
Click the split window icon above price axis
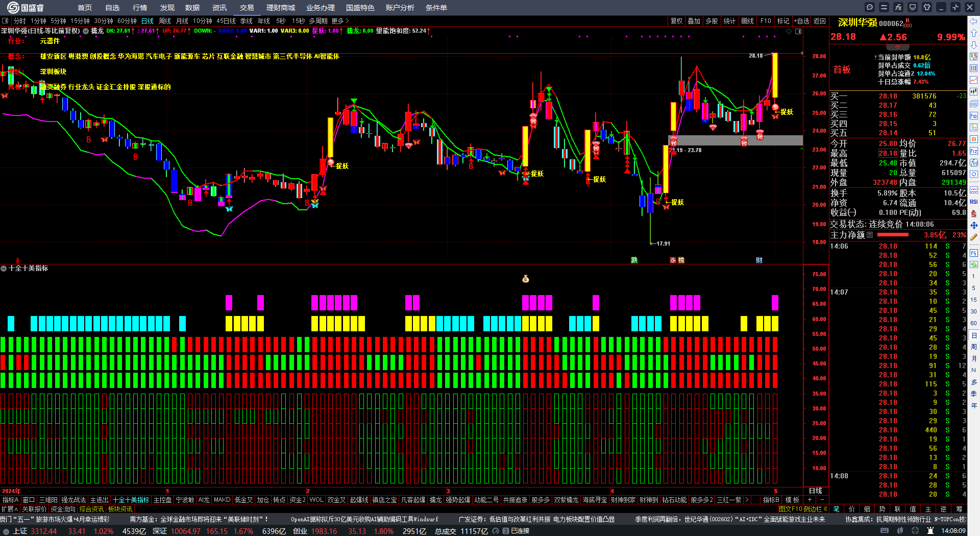[x=798, y=31]
